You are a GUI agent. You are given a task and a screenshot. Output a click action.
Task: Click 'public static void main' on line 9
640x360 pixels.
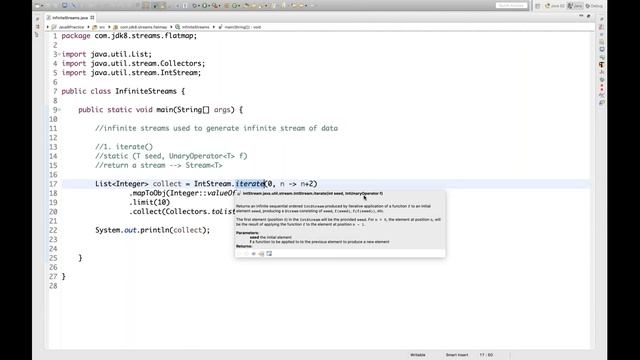tap(126, 110)
